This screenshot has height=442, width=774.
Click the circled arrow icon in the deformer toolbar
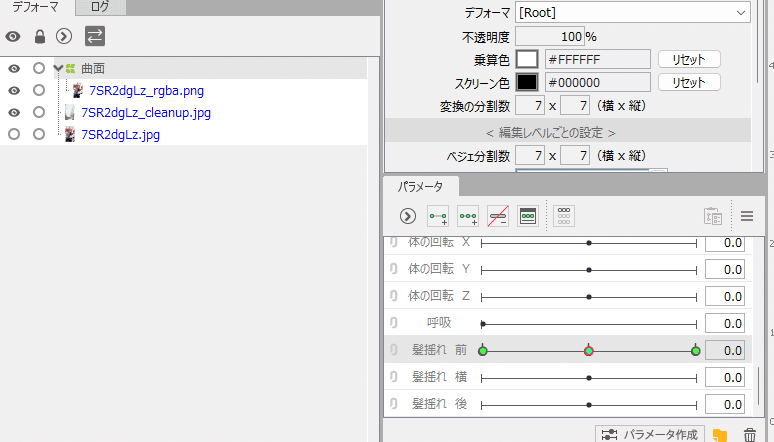[x=64, y=36]
